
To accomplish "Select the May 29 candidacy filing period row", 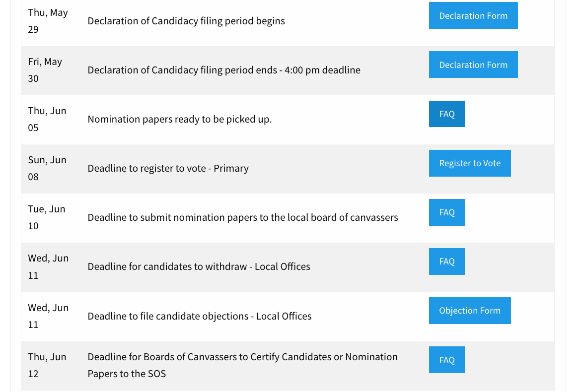I will click(x=186, y=21).
